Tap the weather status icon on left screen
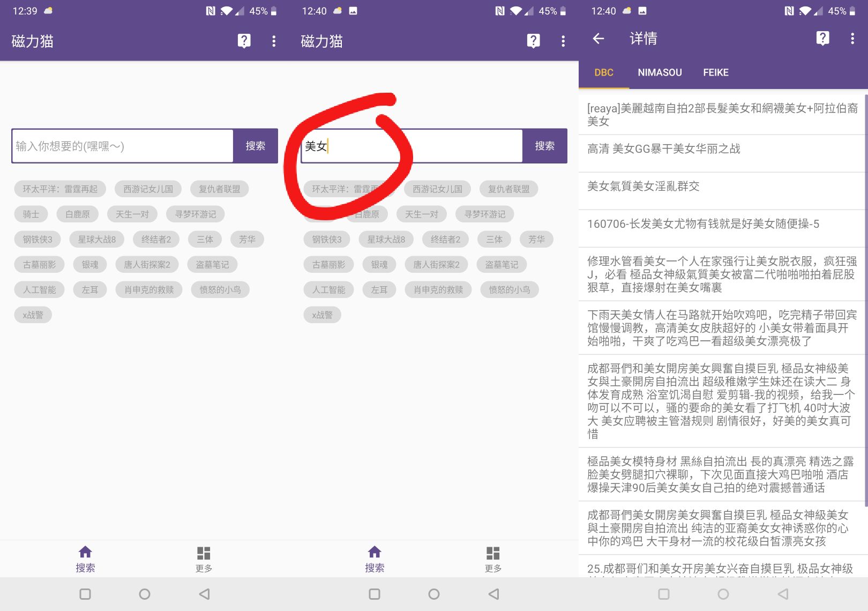The height and width of the screenshot is (611, 868). click(x=48, y=11)
